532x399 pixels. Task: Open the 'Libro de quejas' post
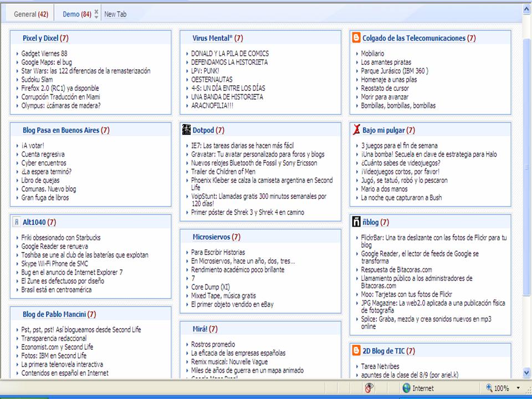[x=40, y=180]
